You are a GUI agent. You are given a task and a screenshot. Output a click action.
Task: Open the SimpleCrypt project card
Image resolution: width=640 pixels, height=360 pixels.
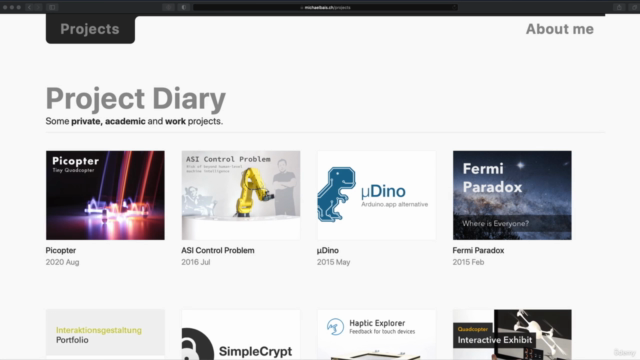(x=241, y=335)
